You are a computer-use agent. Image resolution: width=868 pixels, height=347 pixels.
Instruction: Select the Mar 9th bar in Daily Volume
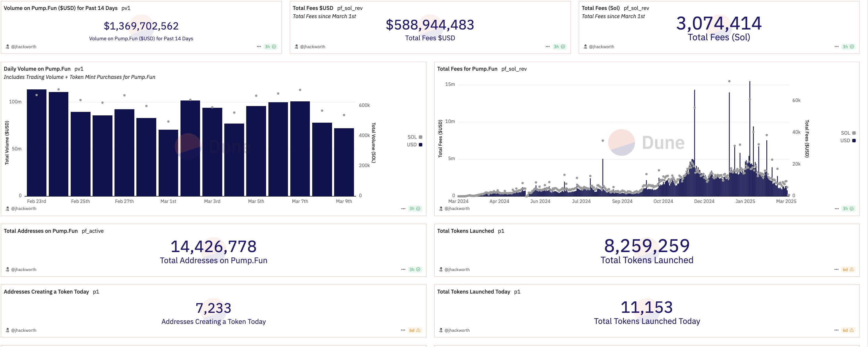point(344,162)
